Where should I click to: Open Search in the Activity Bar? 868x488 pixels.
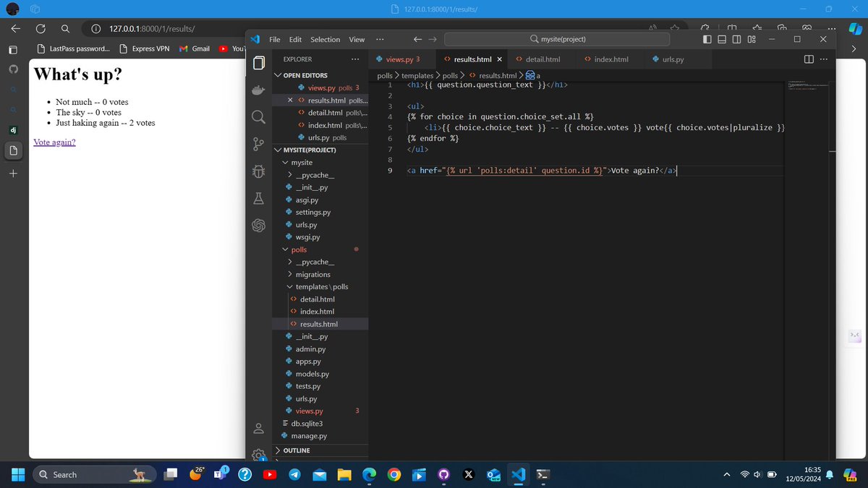pyautogui.click(x=258, y=116)
